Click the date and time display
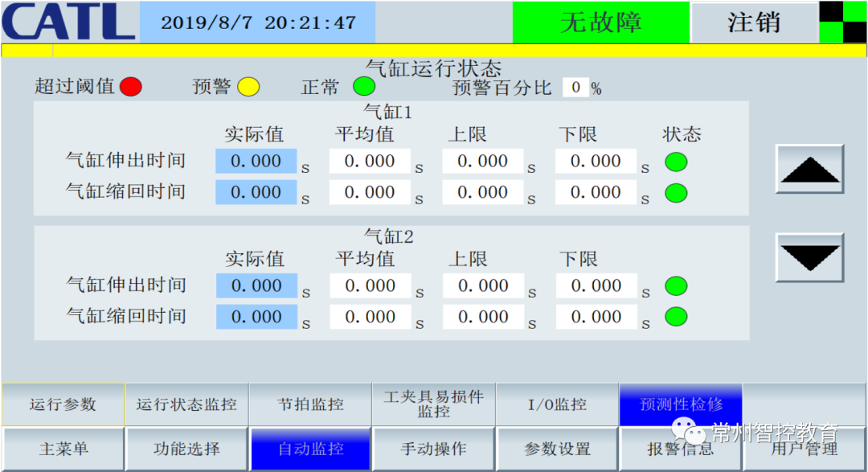The height and width of the screenshot is (472, 868). (x=258, y=23)
